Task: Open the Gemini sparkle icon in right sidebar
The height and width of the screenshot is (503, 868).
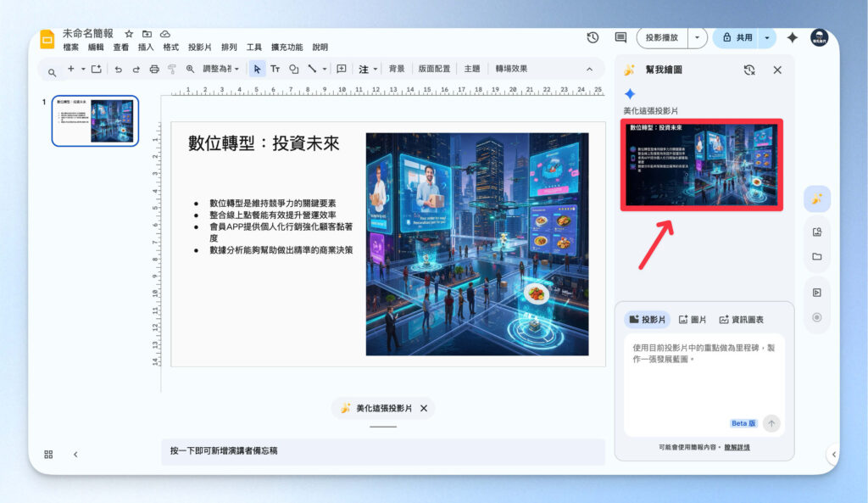Action: click(x=816, y=198)
